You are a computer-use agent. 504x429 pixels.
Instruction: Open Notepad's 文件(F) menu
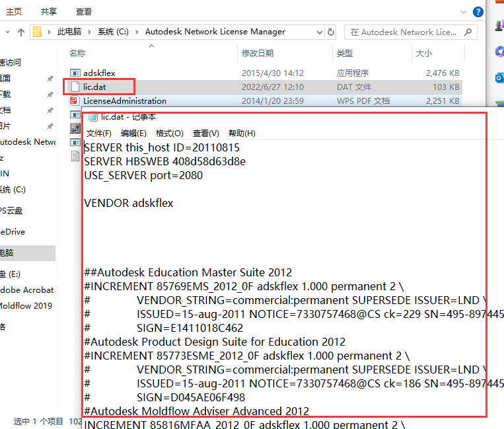[99, 133]
